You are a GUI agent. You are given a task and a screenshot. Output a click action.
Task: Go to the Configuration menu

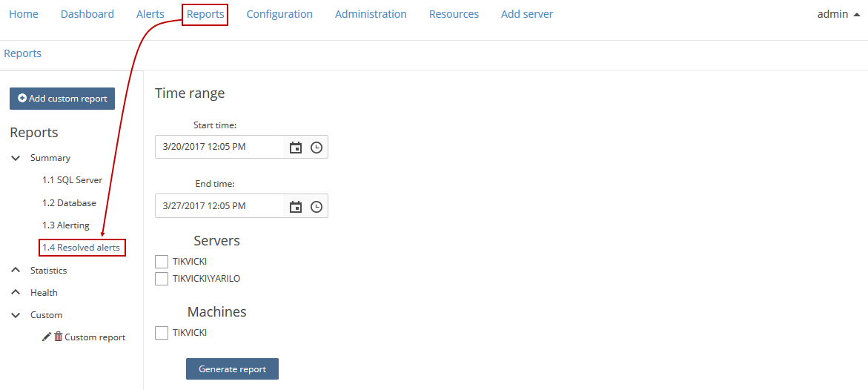click(x=279, y=14)
